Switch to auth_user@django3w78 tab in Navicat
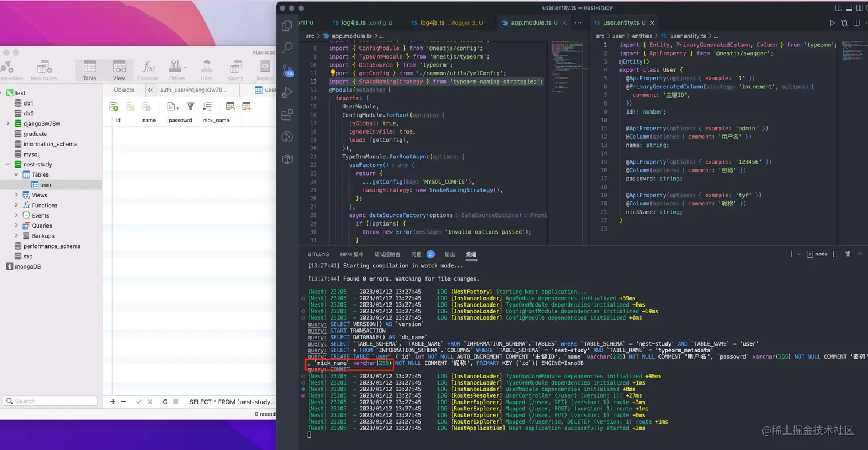This screenshot has width=868, height=450. [193, 90]
